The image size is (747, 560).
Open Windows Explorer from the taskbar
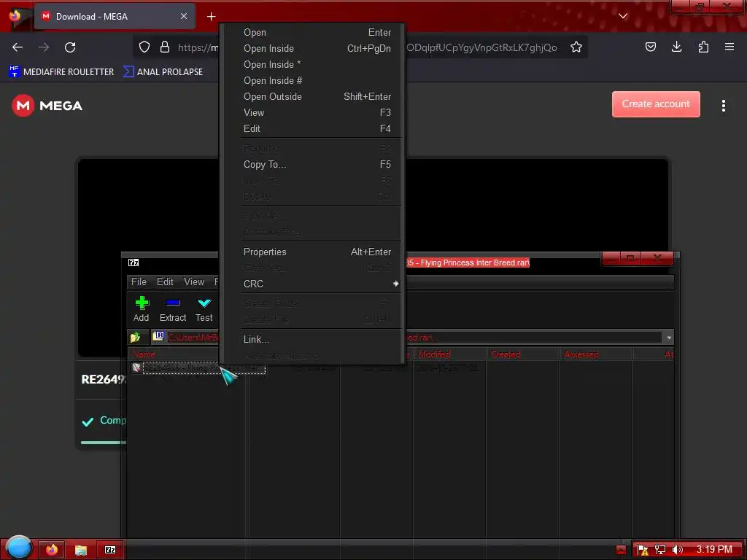click(81, 550)
